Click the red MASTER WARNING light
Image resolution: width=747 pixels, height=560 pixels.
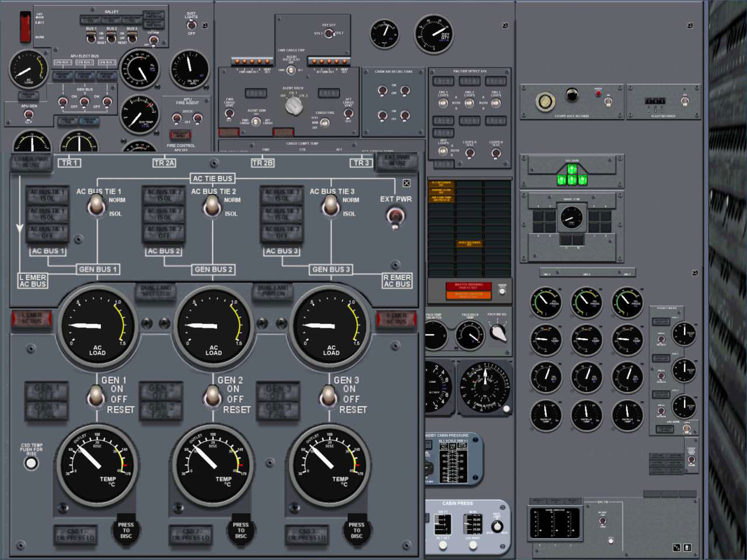click(469, 286)
